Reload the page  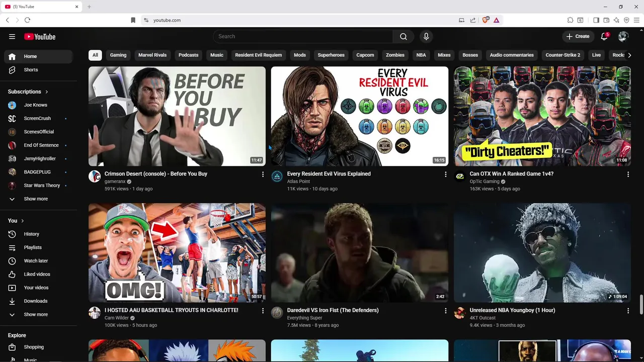click(x=27, y=20)
